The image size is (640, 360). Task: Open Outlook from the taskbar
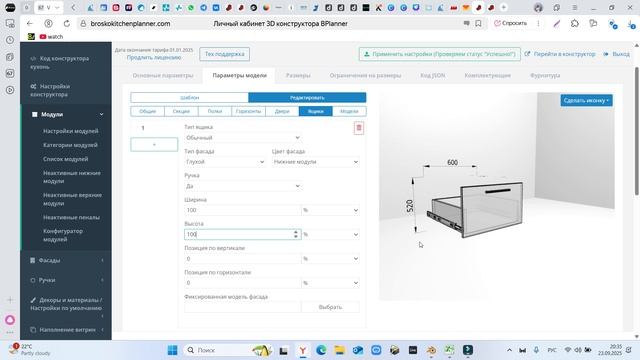[358, 350]
